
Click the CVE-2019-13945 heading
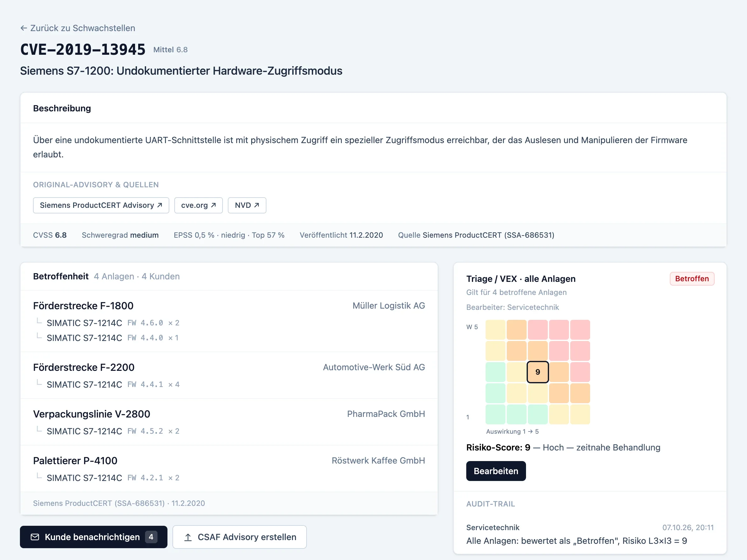(x=83, y=49)
